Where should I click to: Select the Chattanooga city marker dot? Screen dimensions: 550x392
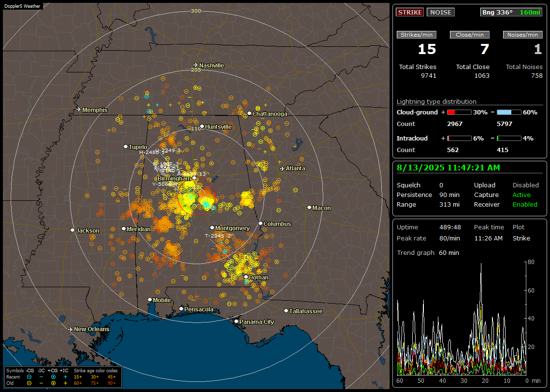(249, 113)
